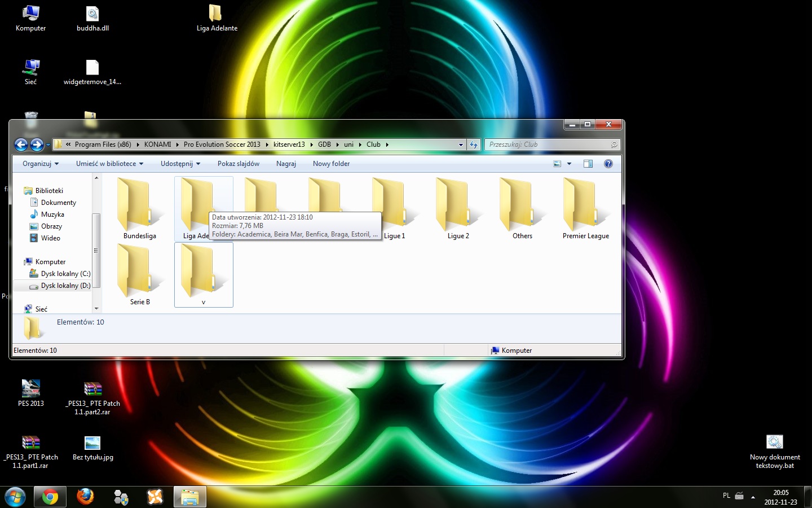
Task: Launch Firefox from the taskbar
Action: coord(85,497)
